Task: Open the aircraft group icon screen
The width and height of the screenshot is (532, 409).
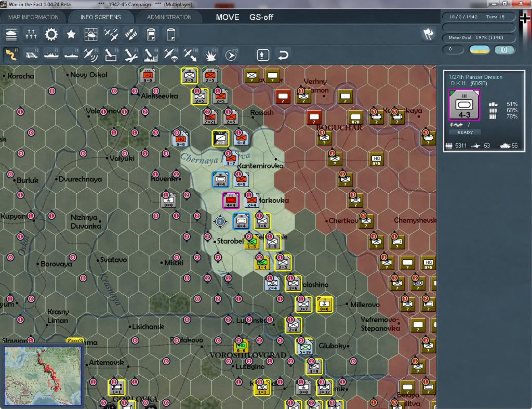Action: (111, 34)
